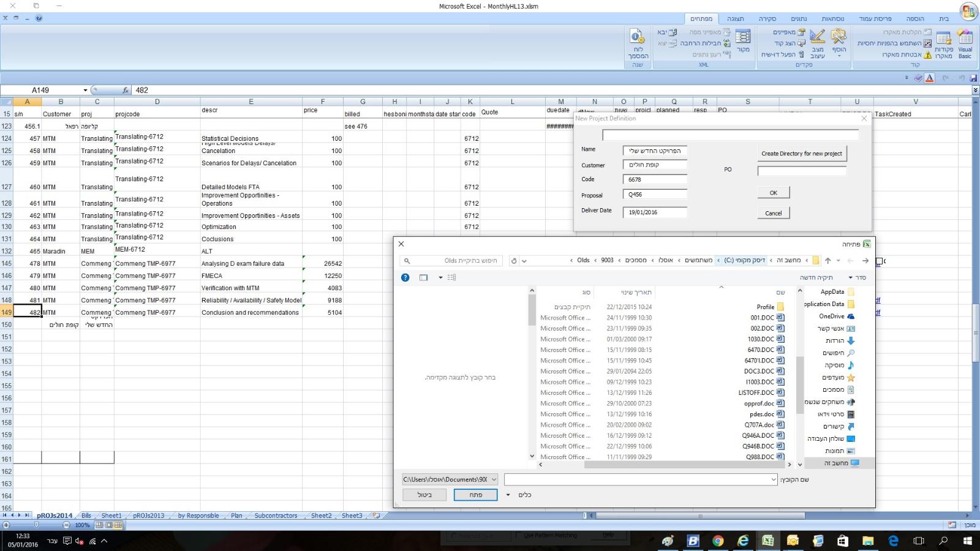
Task: Switch to the Insert (הוספה) ribbon tab
Action: (x=915, y=19)
